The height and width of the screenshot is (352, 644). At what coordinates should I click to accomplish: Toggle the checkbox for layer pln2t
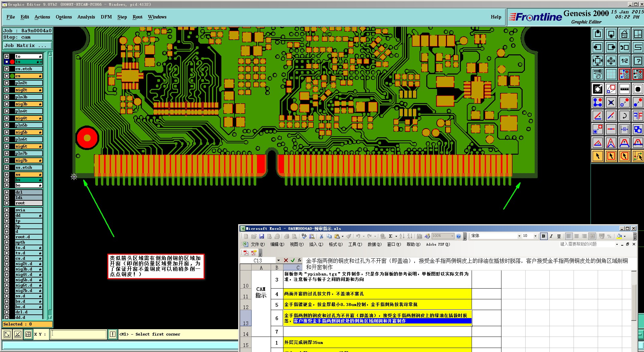[7, 83]
